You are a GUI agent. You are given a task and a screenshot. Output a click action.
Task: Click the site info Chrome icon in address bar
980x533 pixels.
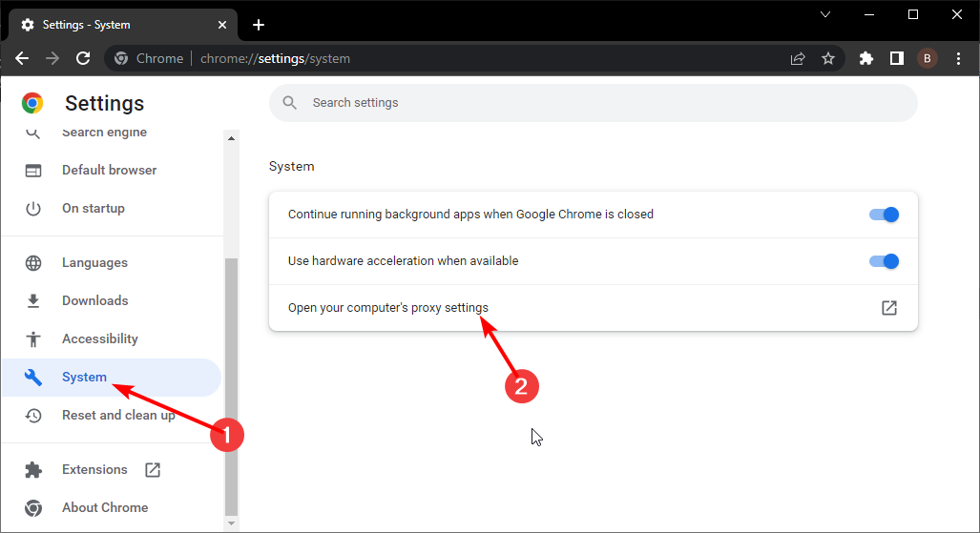(x=121, y=59)
